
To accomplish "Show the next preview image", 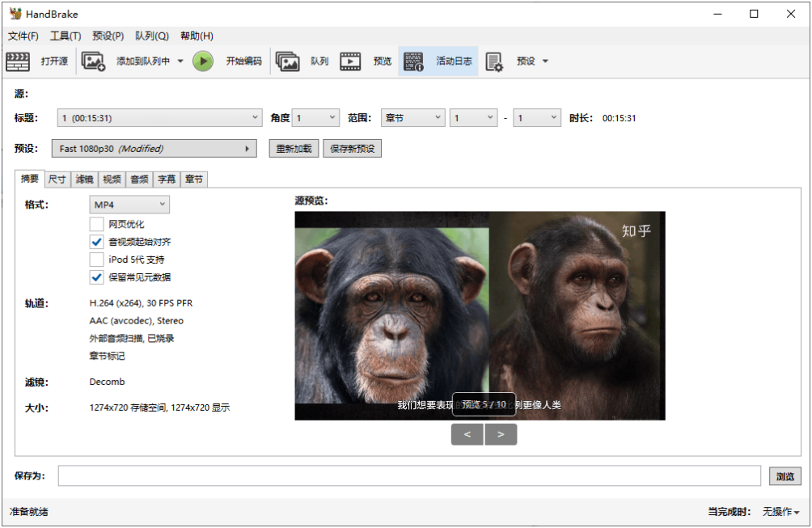I will pyautogui.click(x=501, y=434).
